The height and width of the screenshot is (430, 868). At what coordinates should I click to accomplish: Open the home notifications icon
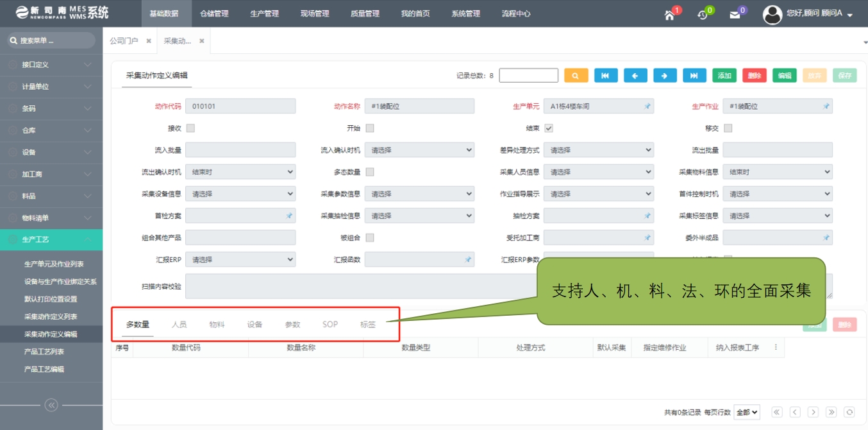670,15
